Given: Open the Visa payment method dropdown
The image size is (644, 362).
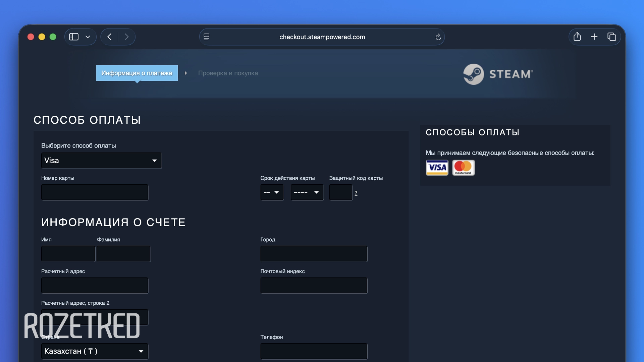Looking at the screenshot, I should pyautogui.click(x=101, y=161).
